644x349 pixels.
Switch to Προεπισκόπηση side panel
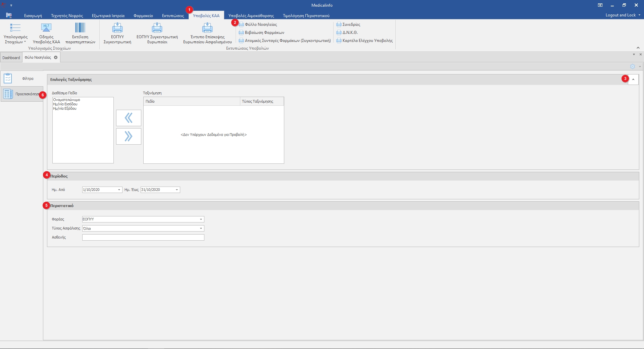coord(22,94)
